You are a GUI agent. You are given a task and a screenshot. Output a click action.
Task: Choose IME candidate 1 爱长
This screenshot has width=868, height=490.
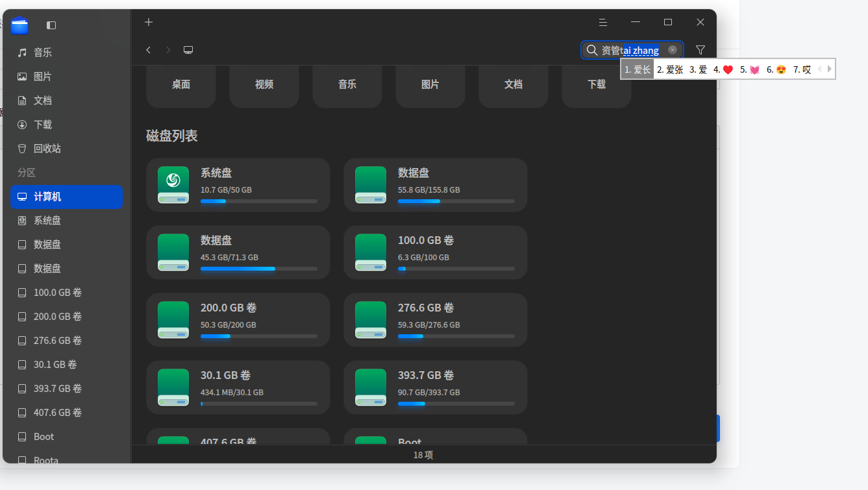click(x=638, y=69)
